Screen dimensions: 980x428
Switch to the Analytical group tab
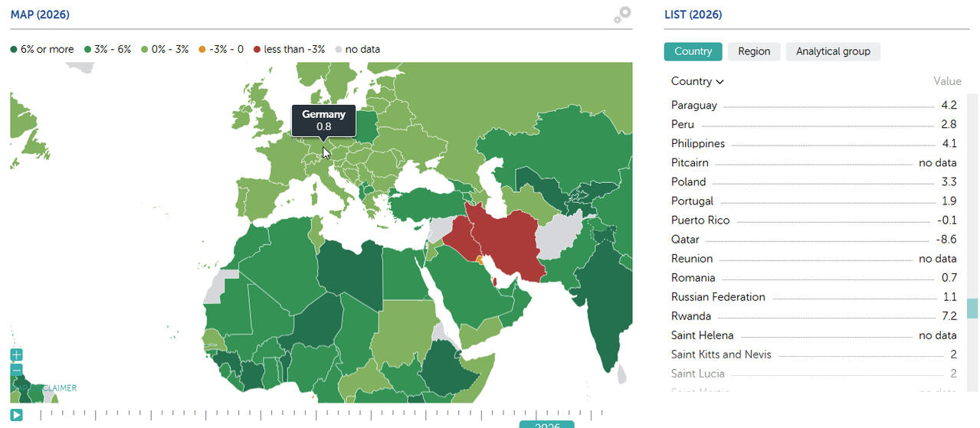833,51
